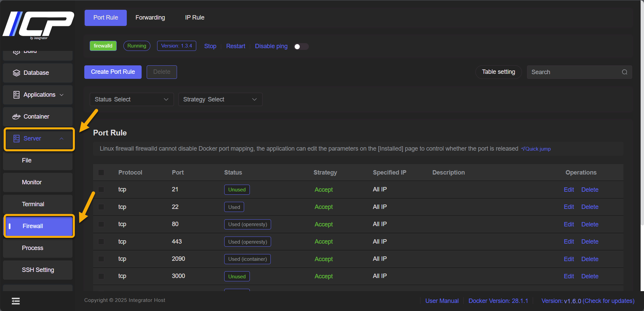
Task: Open Table setting button
Action: (x=498, y=72)
